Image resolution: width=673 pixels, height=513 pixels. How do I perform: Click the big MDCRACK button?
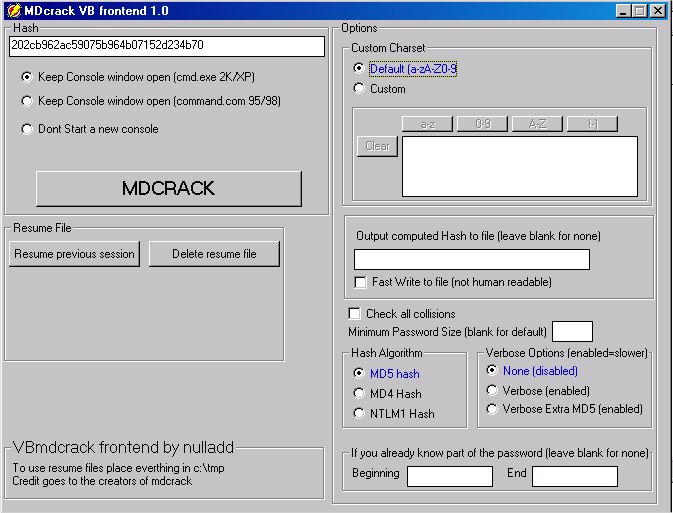tap(168, 188)
